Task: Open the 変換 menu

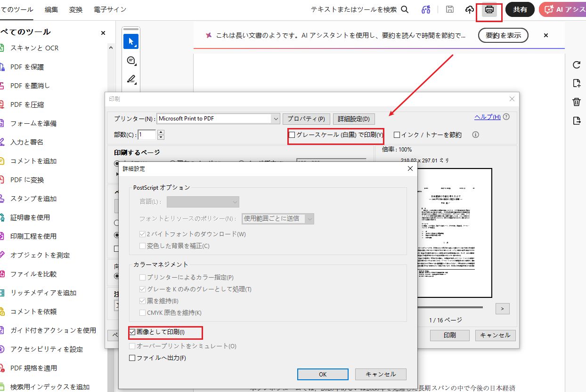Action: (76, 9)
